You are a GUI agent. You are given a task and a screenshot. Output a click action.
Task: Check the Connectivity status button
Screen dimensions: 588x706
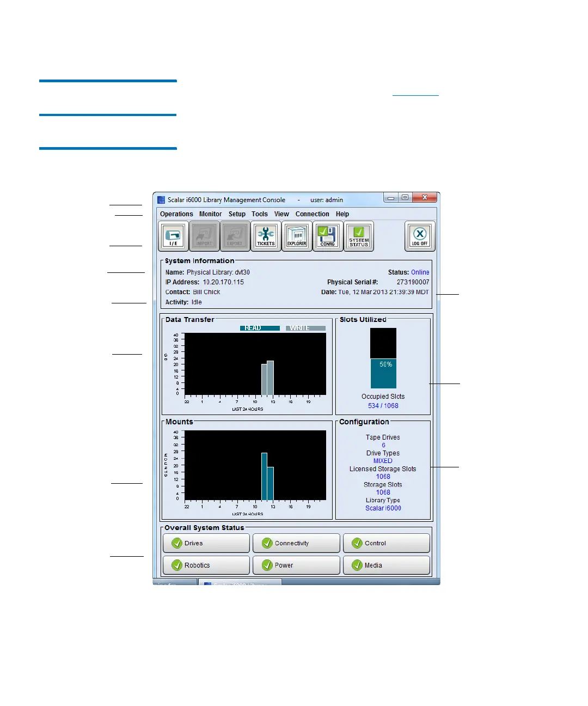point(296,543)
